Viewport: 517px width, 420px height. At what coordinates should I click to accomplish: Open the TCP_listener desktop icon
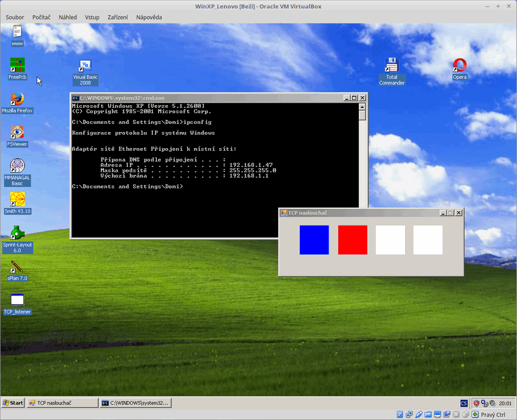pos(17,300)
